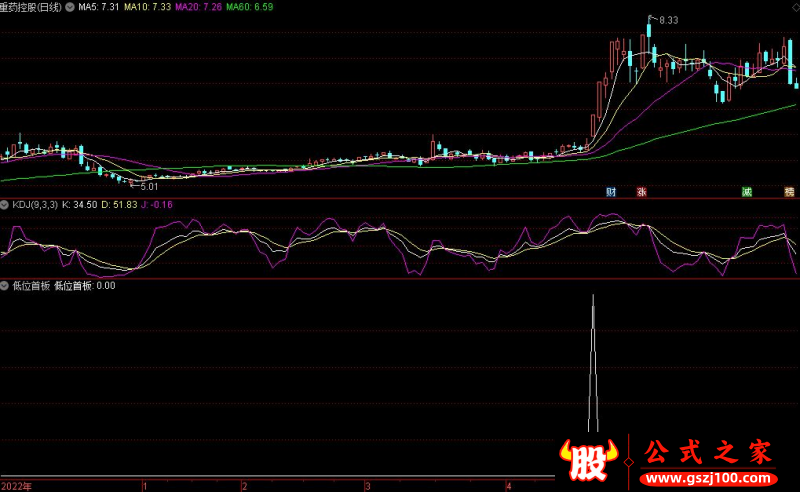Click the blue 财 event marker
The image size is (800, 492).
point(611,191)
